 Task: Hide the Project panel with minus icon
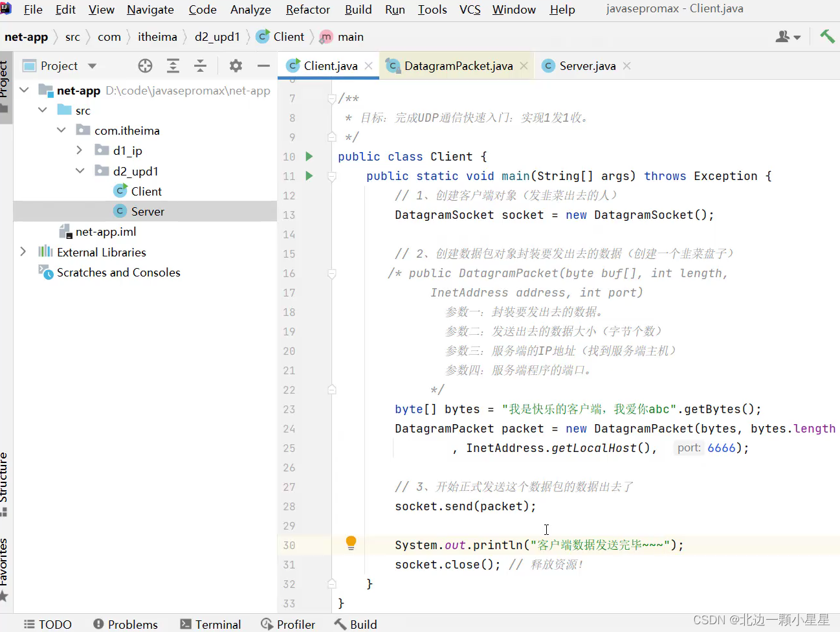[263, 65]
